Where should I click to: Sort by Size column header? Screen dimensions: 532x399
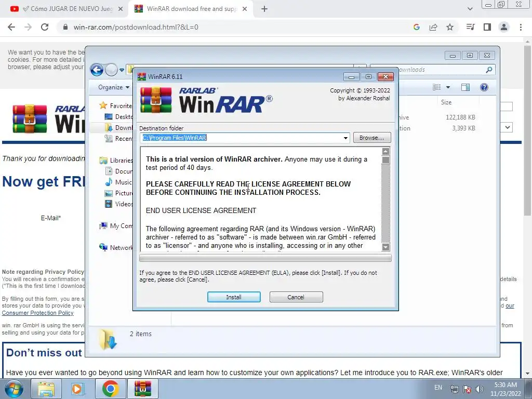tap(446, 102)
